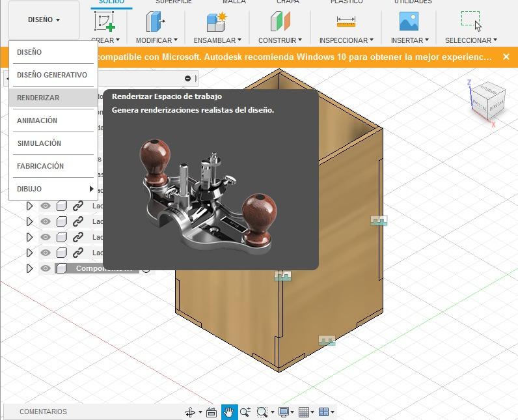Open the DIBUJO submenu

point(53,189)
